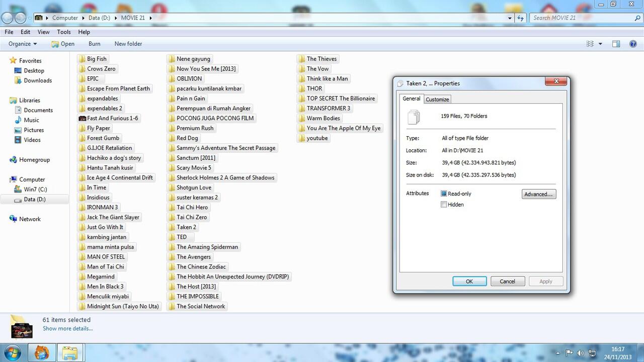Open Downloads in navigation pane
644x362 pixels.
pyautogui.click(x=38, y=80)
